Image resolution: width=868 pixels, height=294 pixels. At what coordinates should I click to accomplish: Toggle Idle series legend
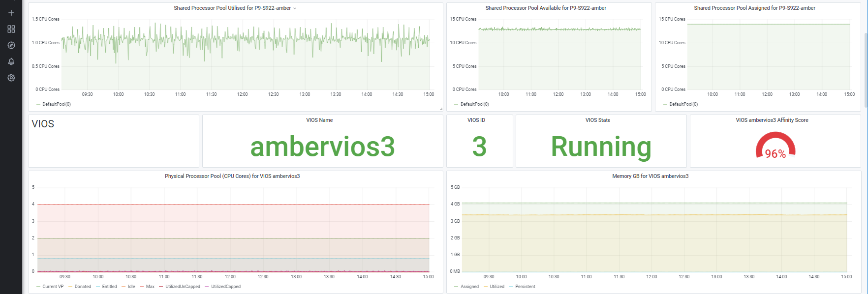pyautogui.click(x=131, y=287)
